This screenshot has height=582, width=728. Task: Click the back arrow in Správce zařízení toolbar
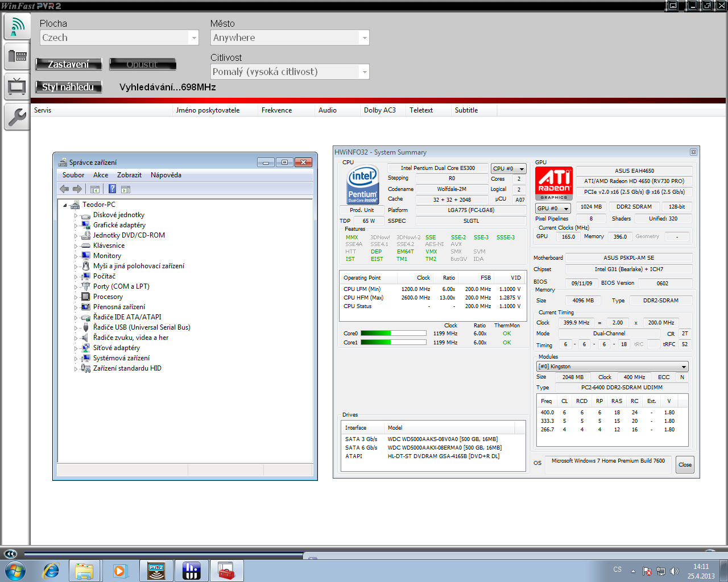pyautogui.click(x=64, y=189)
